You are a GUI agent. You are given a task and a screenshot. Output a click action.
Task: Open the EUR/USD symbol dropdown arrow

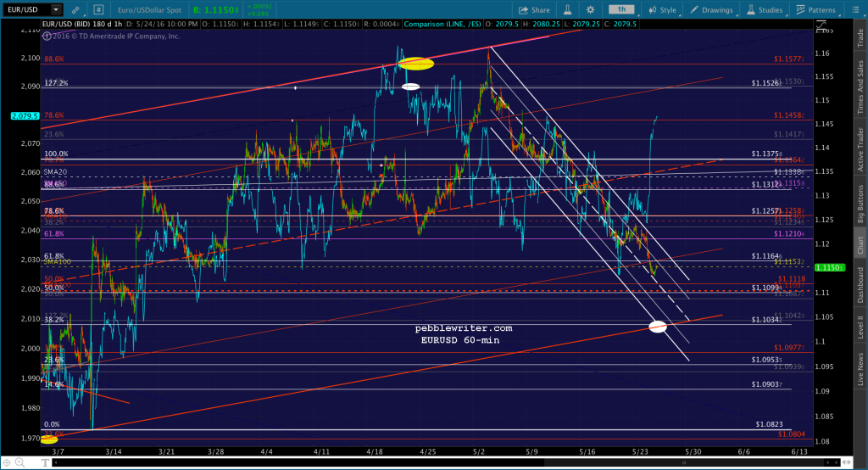point(56,9)
